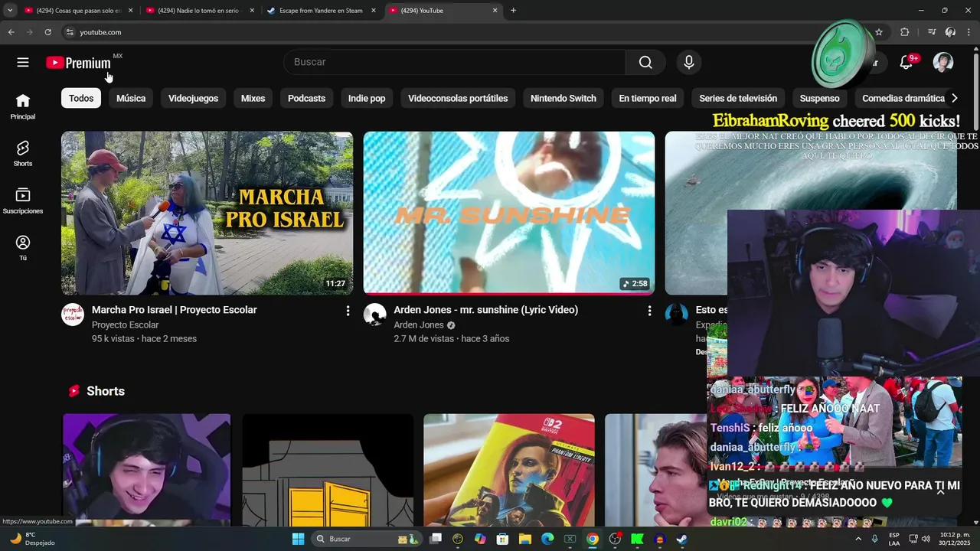Close the Escape from Yandere tab
The height and width of the screenshot is (551, 980).
coord(373,11)
